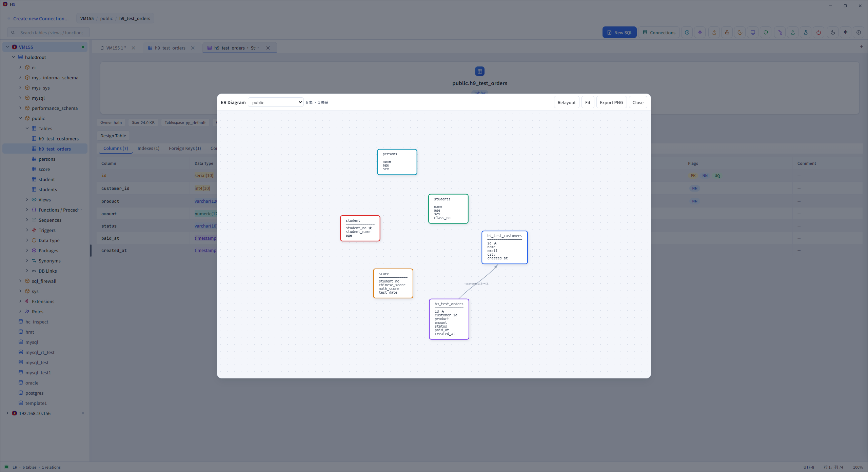
Task: Click the blue monitor icon in toolbar
Action: (753, 33)
